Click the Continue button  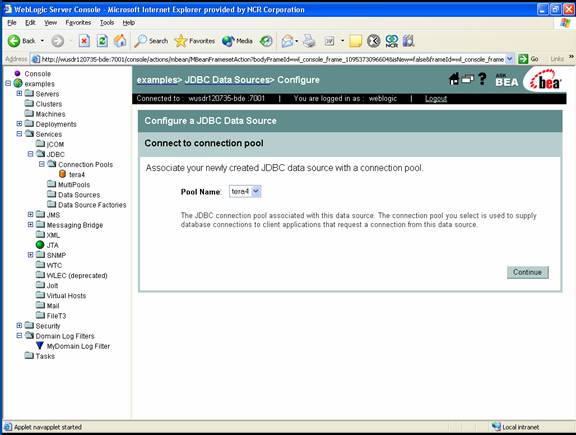tap(528, 272)
